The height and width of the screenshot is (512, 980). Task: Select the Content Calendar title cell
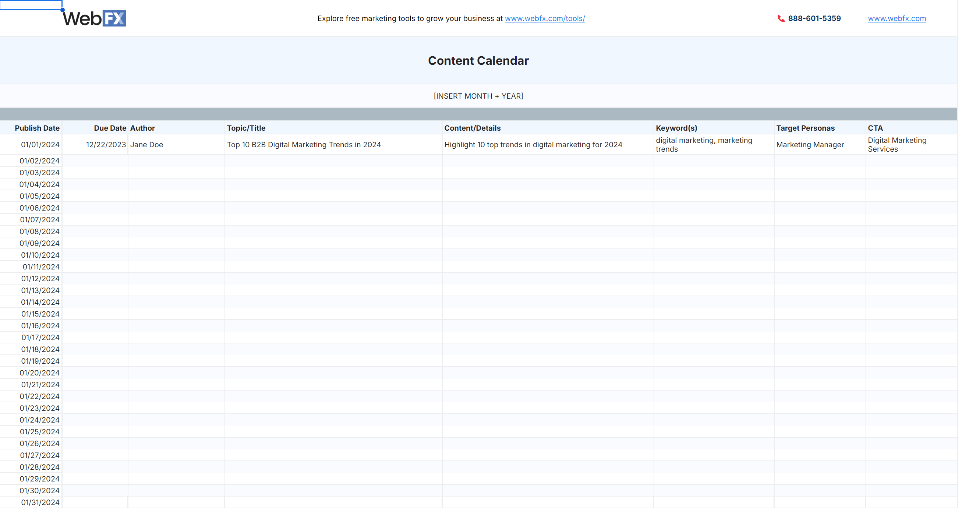coord(478,60)
